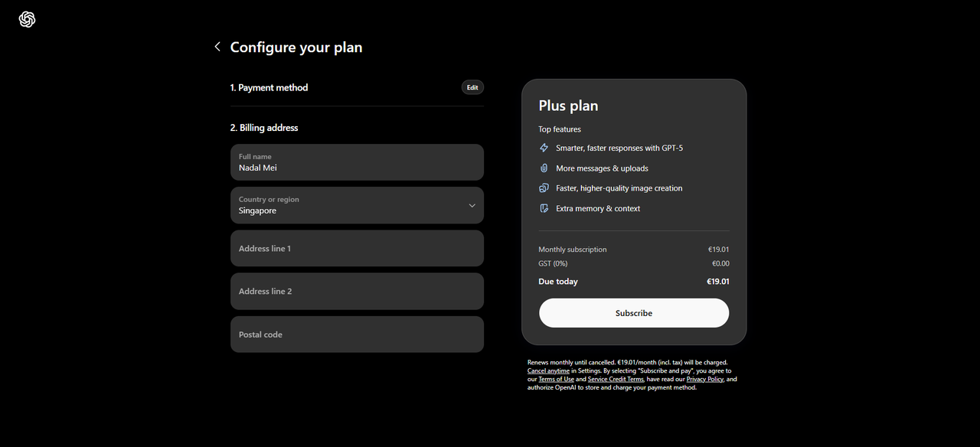Expand the country chevron arrow
980x447 pixels.
click(x=472, y=205)
